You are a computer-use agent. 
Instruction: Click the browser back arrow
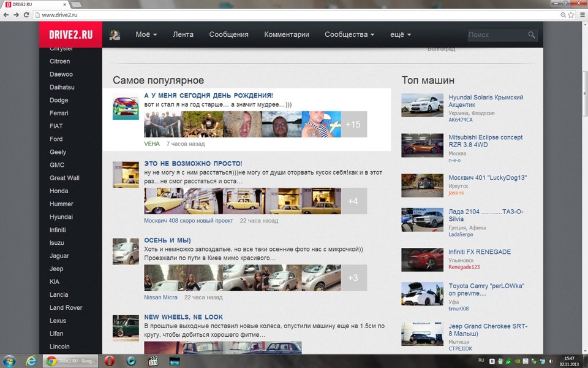pyautogui.click(x=6, y=15)
